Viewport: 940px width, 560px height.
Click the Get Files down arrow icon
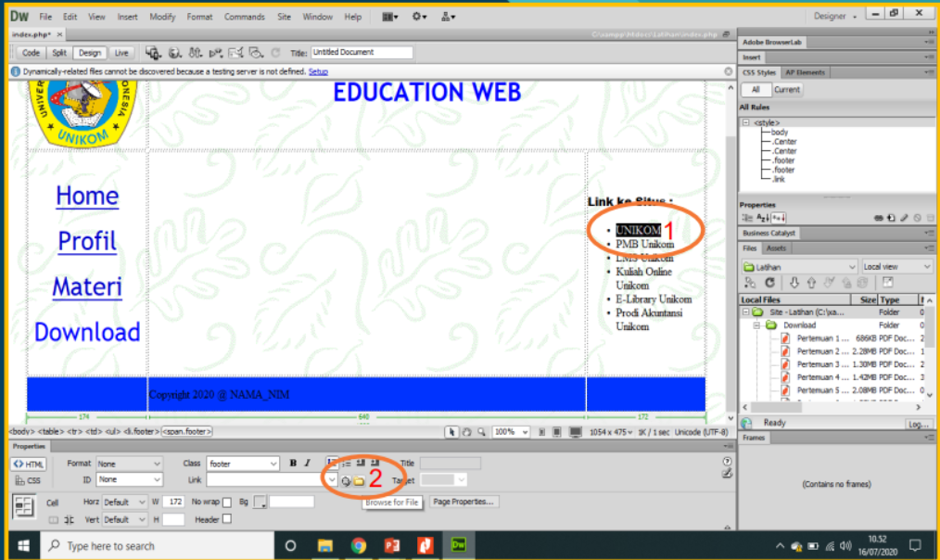click(x=794, y=283)
